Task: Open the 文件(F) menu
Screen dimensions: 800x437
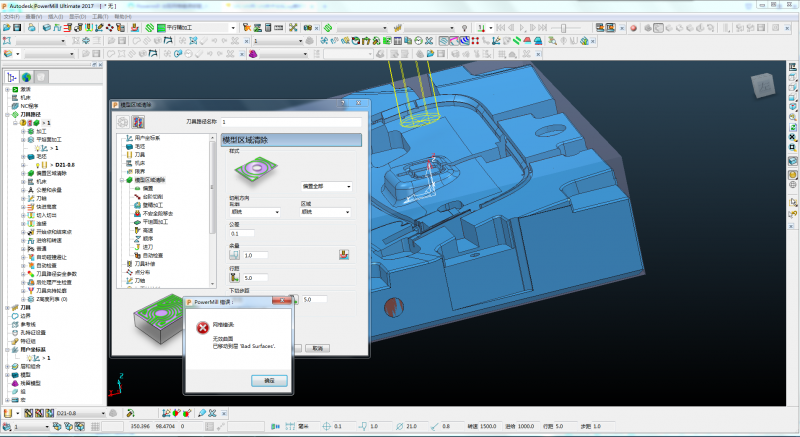Action: point(12,16)
